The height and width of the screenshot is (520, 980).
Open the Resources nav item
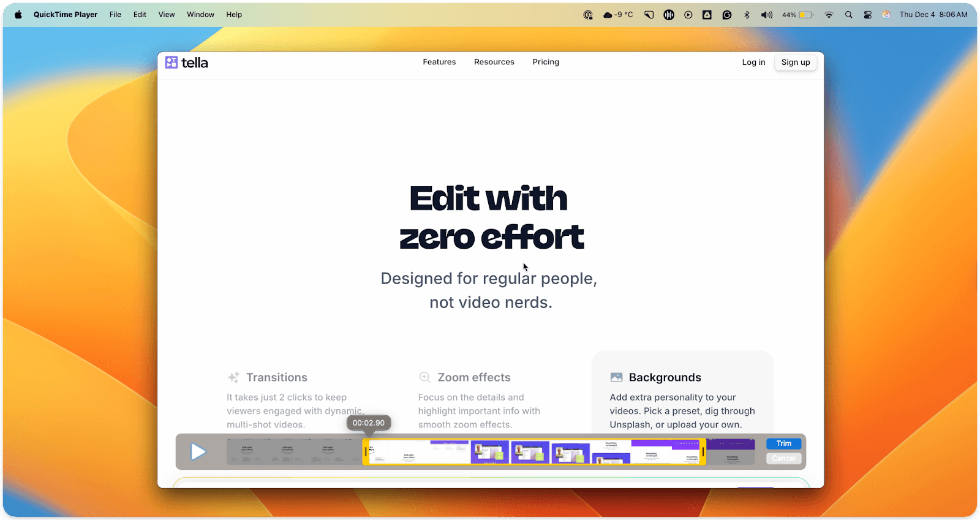point(494,62)
